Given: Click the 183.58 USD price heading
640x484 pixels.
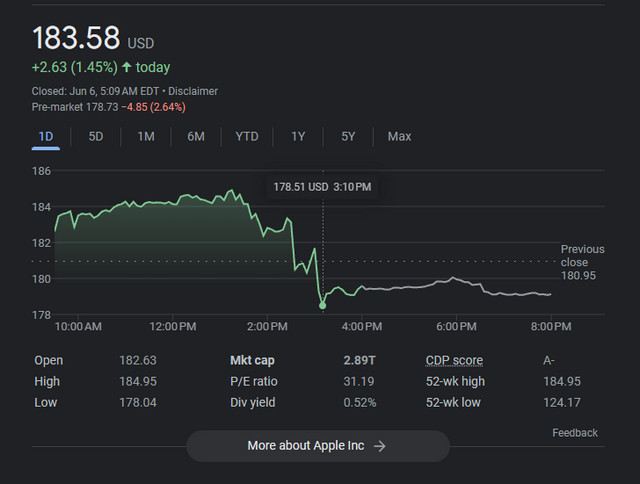Looking at the screenshot, I should [x=93, y=38].
